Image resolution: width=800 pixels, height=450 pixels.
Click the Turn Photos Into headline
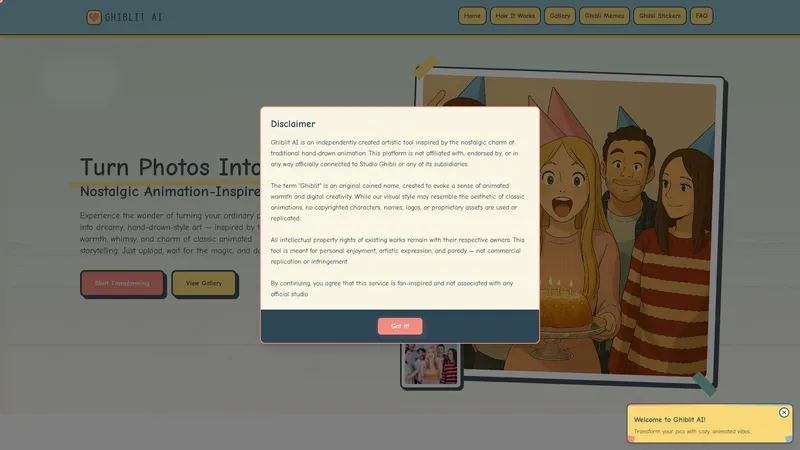click(170, 167)
